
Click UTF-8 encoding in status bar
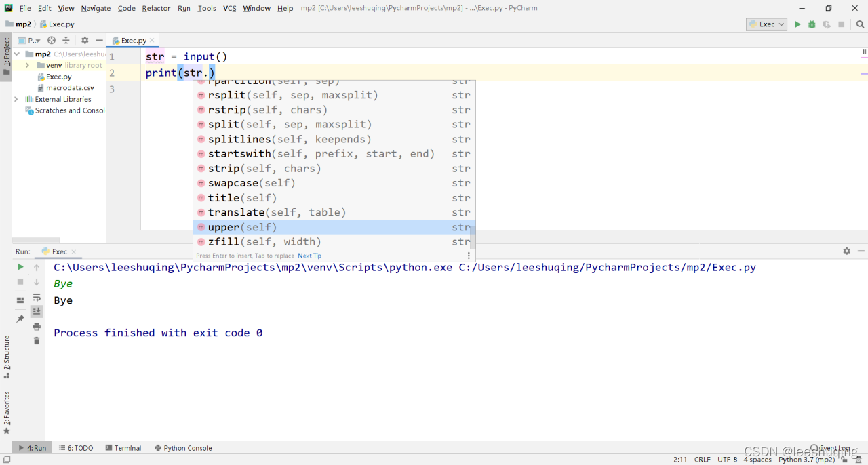(727, 459)
